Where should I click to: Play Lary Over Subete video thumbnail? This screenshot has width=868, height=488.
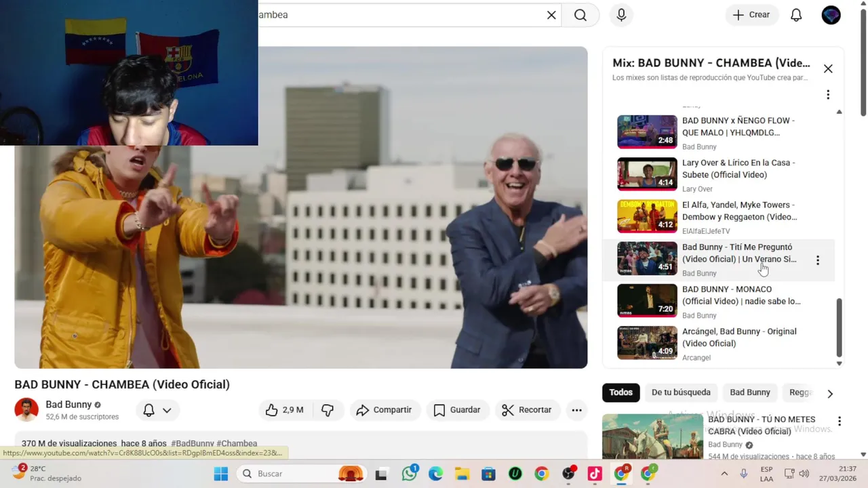(647, 174)
